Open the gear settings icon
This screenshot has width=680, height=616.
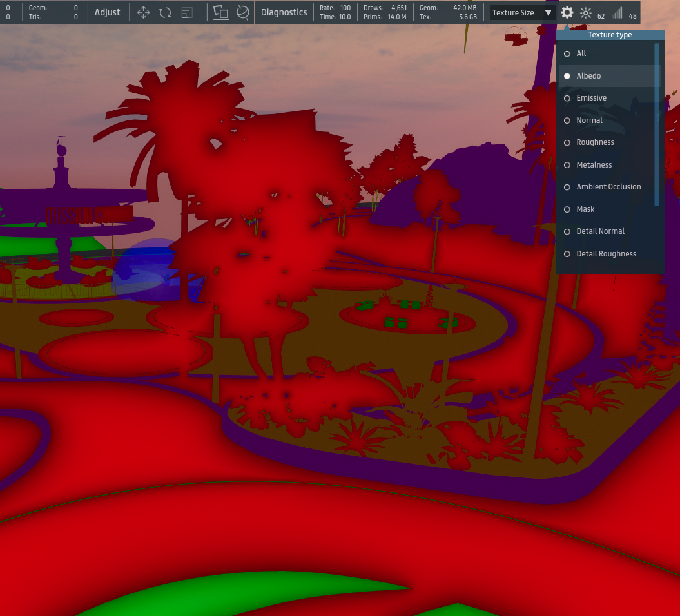pos(567,13)
